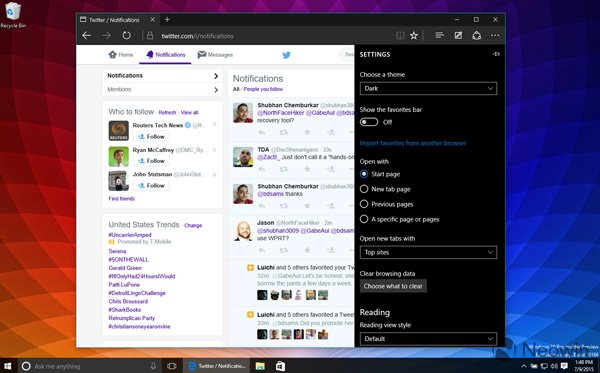Expand the Mentions sidebar row

[x=162, y=90]
